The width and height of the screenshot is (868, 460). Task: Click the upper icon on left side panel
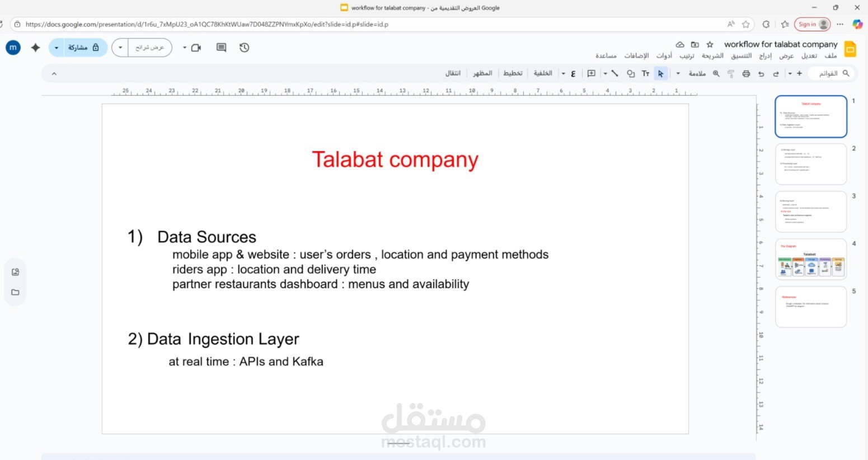point(15,272)
